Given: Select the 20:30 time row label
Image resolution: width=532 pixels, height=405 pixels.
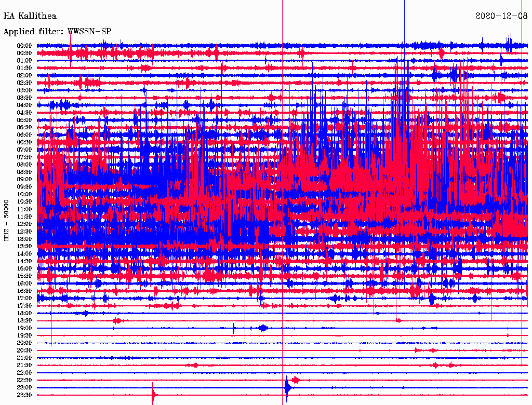Looking at the screenshot, I should coord(24,350).
